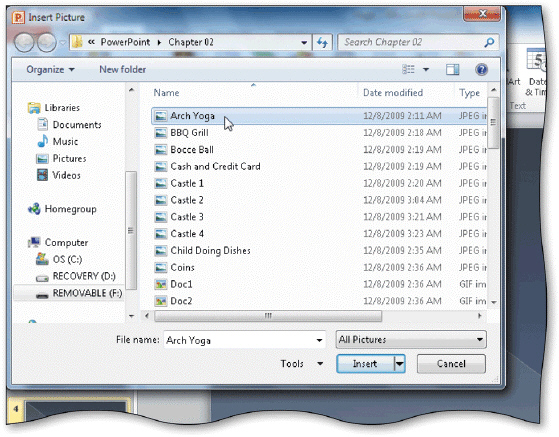Viewport: 559px width, 437px height.
Task: Click the Music note icon
Action: pyautogui.click(x=42, y=141)
